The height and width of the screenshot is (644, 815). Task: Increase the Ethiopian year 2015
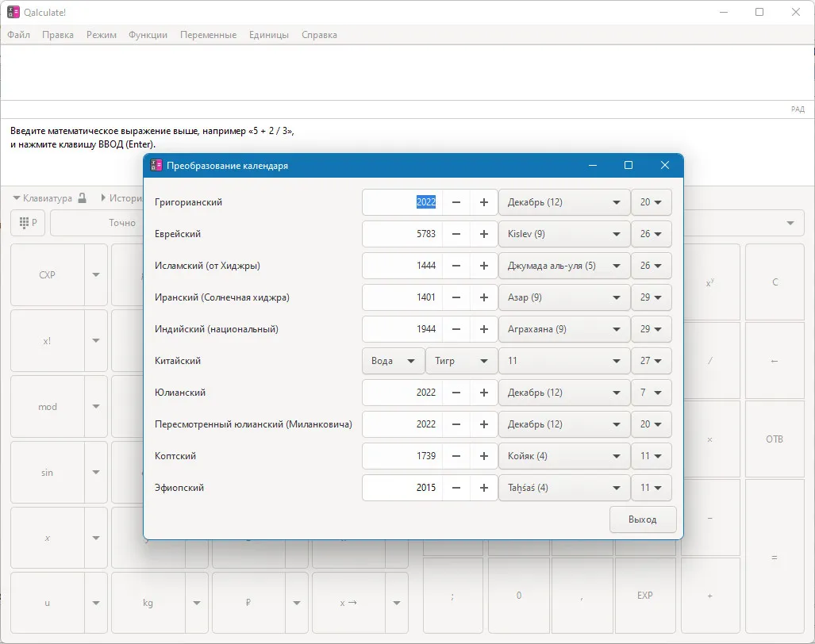(x=483, y=487)
